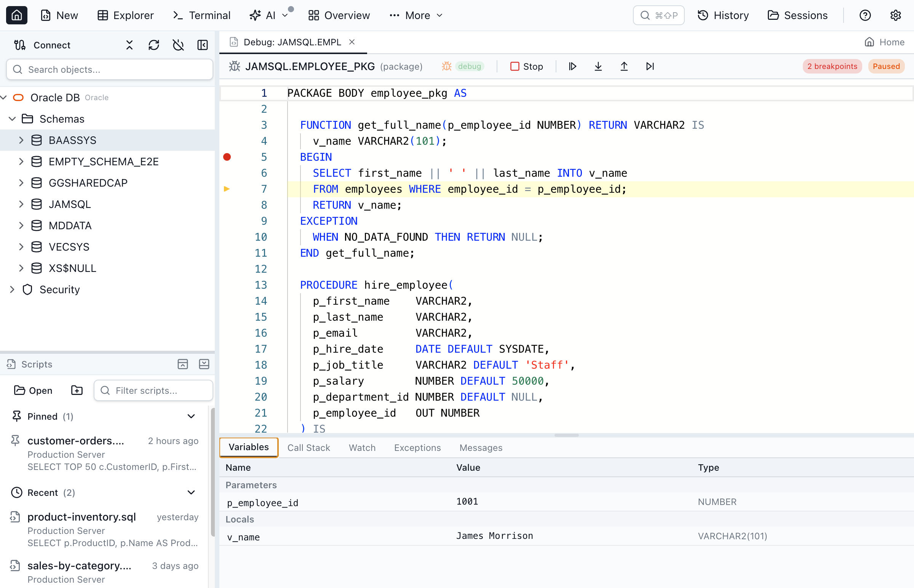The height and width of the screenshot is (588, 914).
Task: Select the Step Into debug icon
Action: point(598,66)
